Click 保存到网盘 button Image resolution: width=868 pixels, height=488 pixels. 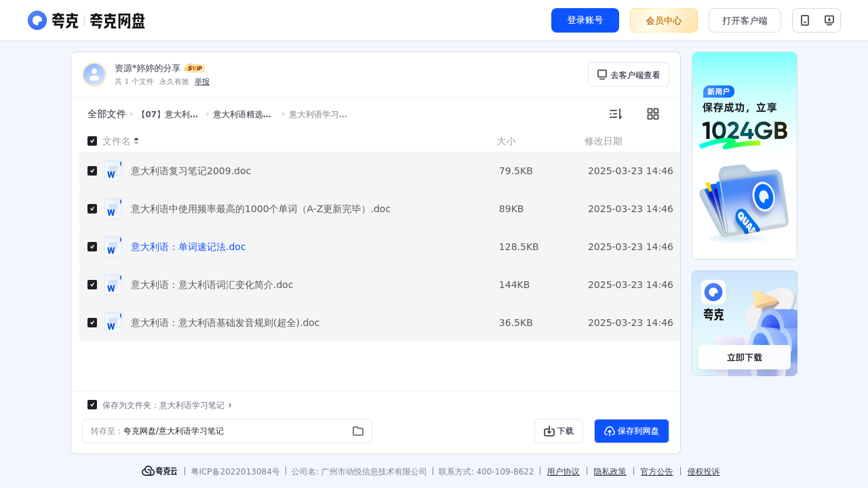pyautogui.click(x=631, y=431)
